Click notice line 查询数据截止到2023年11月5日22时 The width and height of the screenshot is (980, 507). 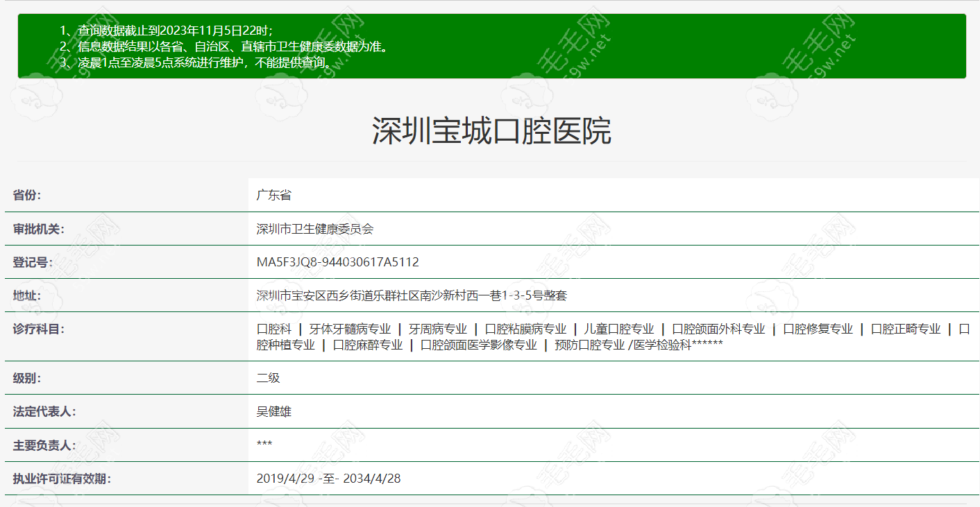click(x=176, y=31)
